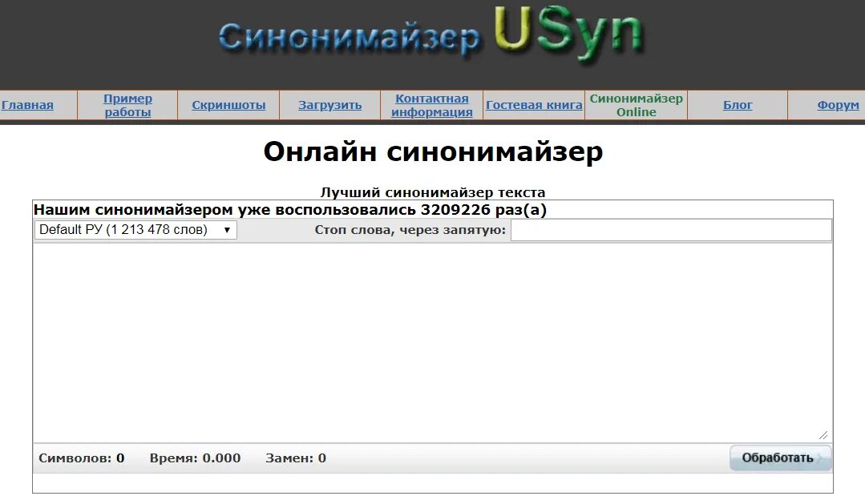This screenshot has height=504, width=865.
Task: Open the Главная navigation link
Action: coord(27,105)
